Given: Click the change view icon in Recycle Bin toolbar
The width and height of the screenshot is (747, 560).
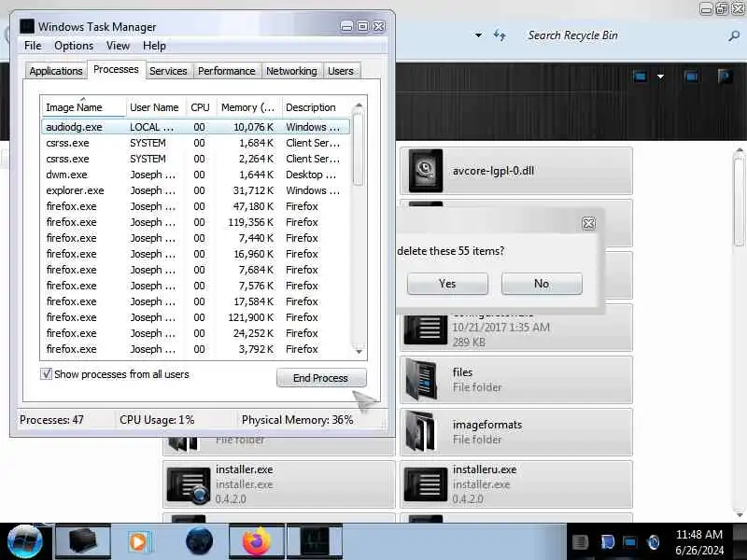Looking at the screenshot, I should [640, 77].
